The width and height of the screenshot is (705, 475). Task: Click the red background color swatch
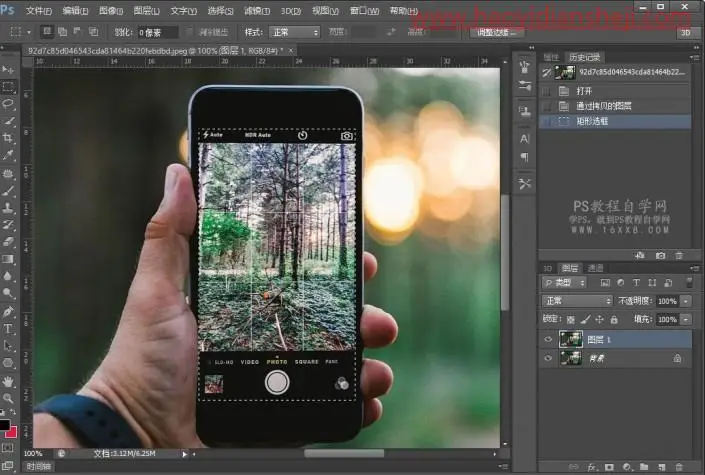click(11, 432)
